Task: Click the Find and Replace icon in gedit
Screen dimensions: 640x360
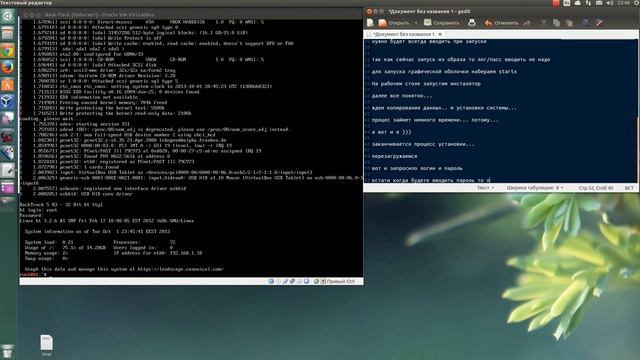Action: tap(599, 23)
